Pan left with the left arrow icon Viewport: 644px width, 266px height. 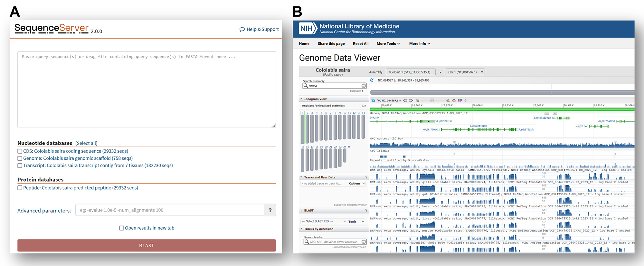[405, 100]
